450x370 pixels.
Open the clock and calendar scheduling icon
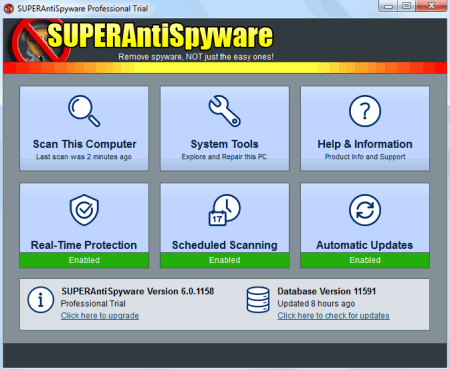point(224,210)
